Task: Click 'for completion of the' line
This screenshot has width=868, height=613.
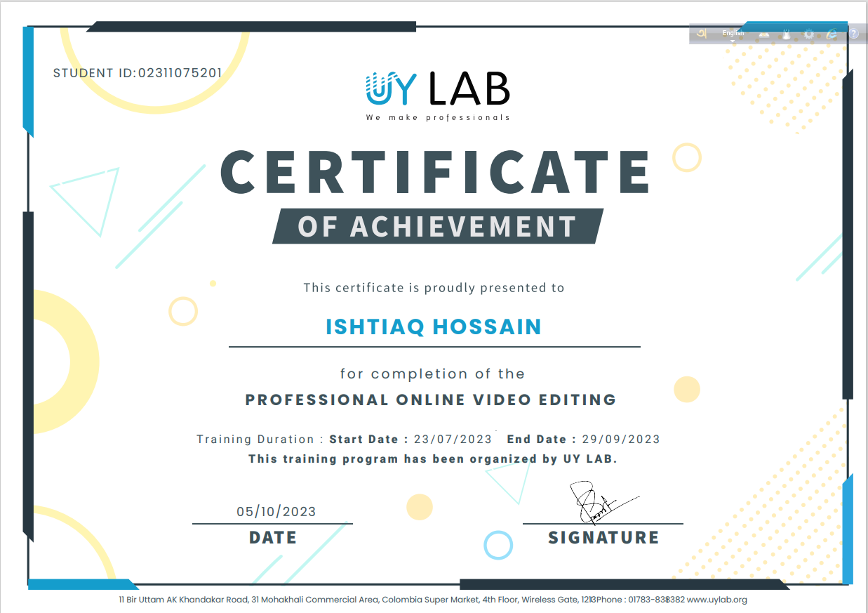Action: tap(432, 374)
